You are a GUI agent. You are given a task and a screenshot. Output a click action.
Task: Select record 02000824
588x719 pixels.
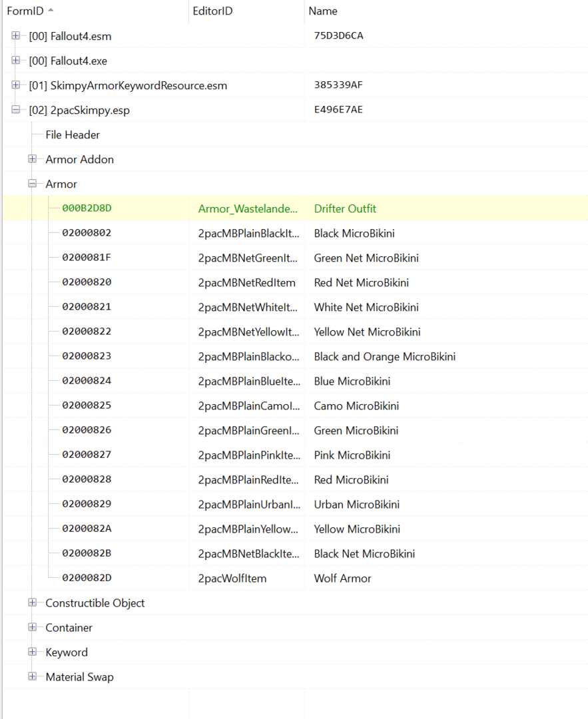(87, 381)
